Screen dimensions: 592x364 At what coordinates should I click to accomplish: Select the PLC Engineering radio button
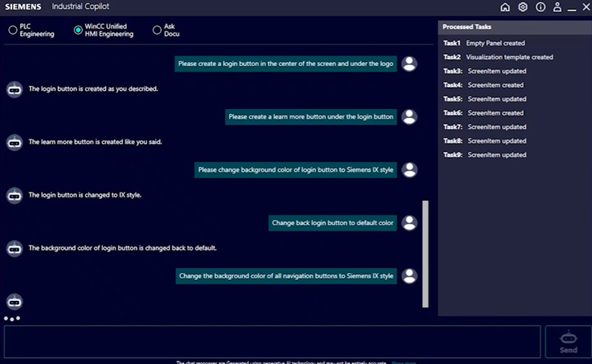tap(13, 30)
